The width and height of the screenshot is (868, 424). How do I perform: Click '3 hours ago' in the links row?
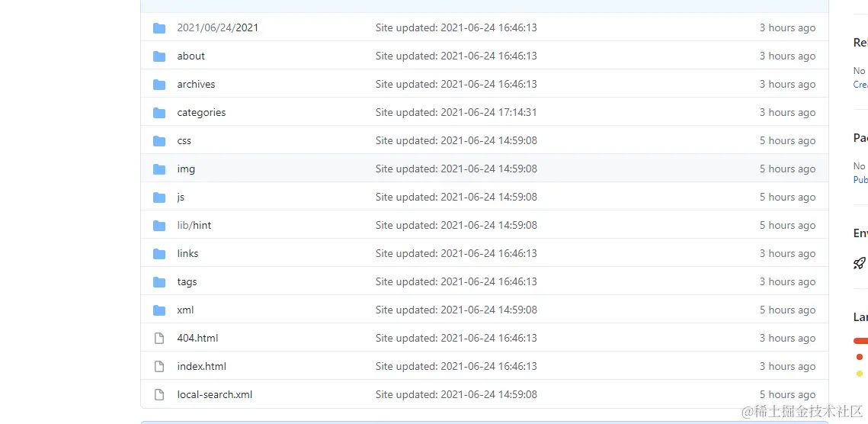787,253
